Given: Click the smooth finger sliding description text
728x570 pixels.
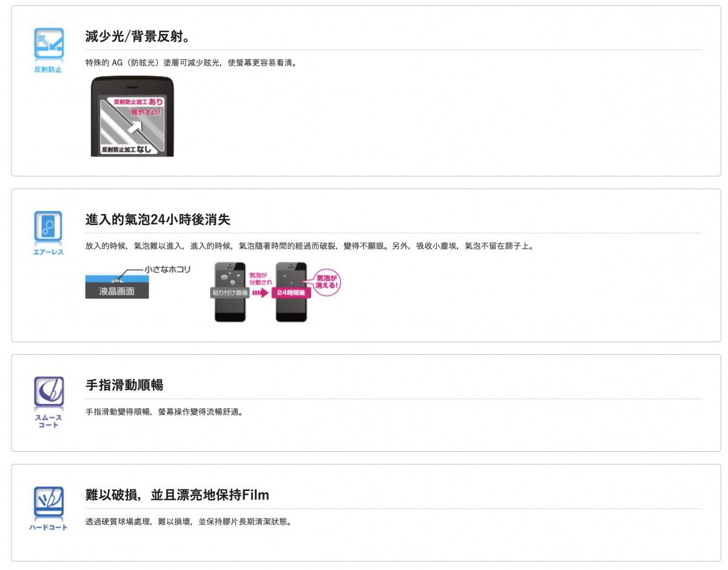Looking at the screenshot, I should pos(164,412).
